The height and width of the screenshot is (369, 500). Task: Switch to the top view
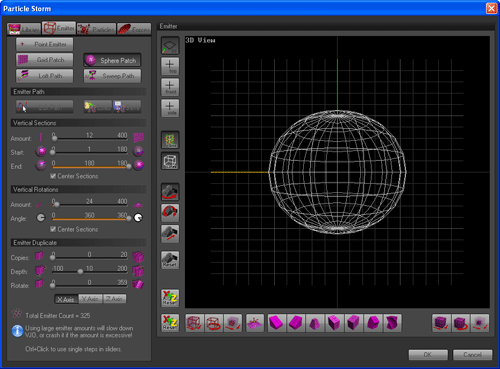pyautogui.click(x=170, y=66)
